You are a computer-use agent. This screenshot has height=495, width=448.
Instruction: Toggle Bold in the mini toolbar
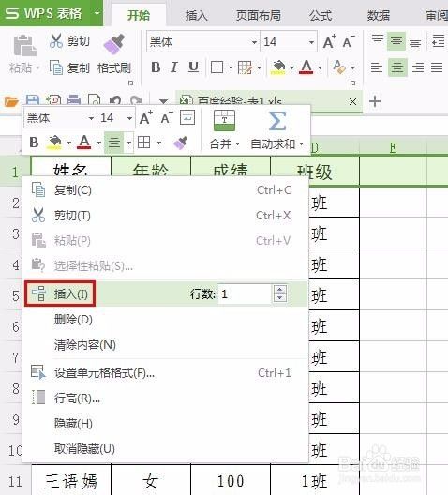(34, 142)
